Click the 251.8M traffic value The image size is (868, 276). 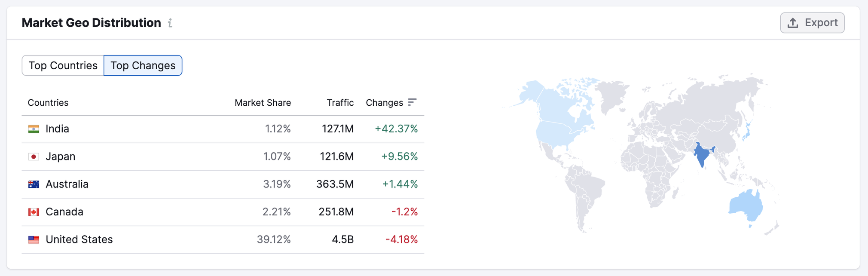[336, 212]
